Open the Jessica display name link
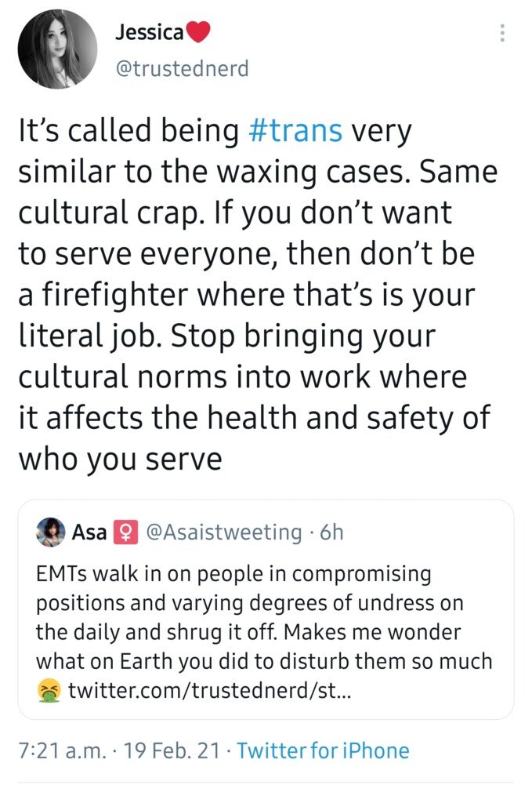Image resolution: width=532 pixels, height=803 pixels. coord(150,32)
